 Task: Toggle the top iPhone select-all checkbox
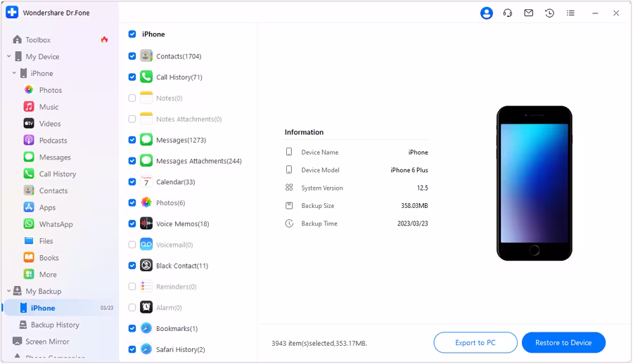(x=132, y=34)
